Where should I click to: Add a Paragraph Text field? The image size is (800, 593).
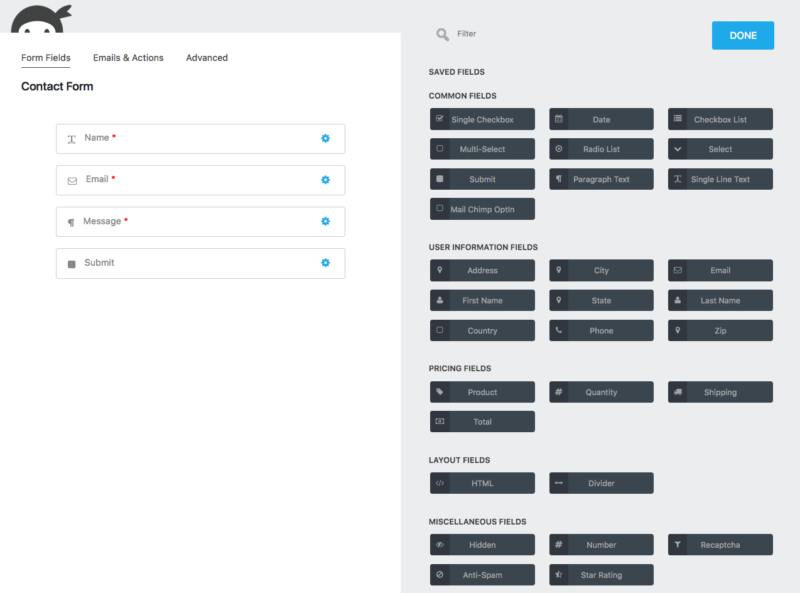coord(601,178)
